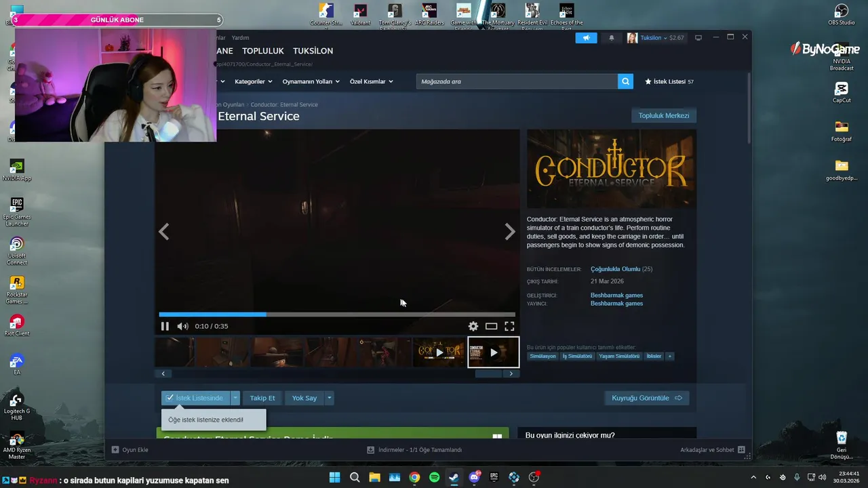Open the TUKSİLON profile tab
Image resolution: width=868 pixels, height=488 pixels.
point(313,51)
